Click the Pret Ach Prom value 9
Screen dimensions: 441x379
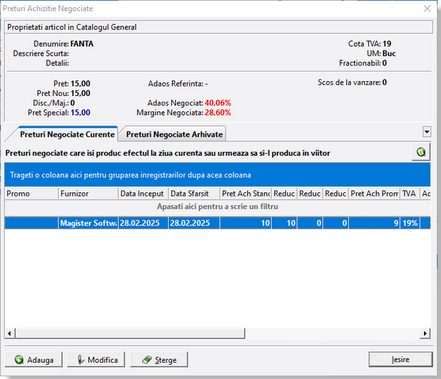374,223
